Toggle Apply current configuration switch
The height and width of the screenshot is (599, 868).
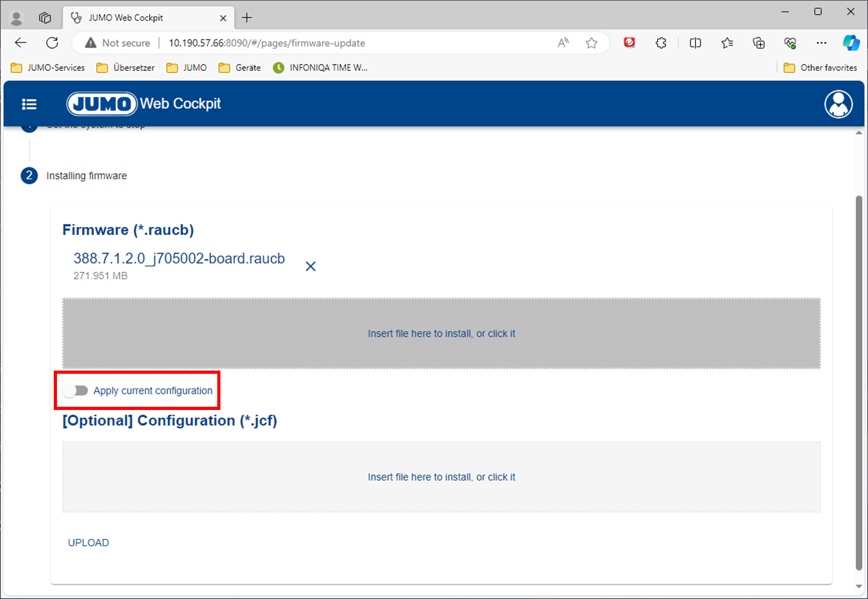point(75,391)
